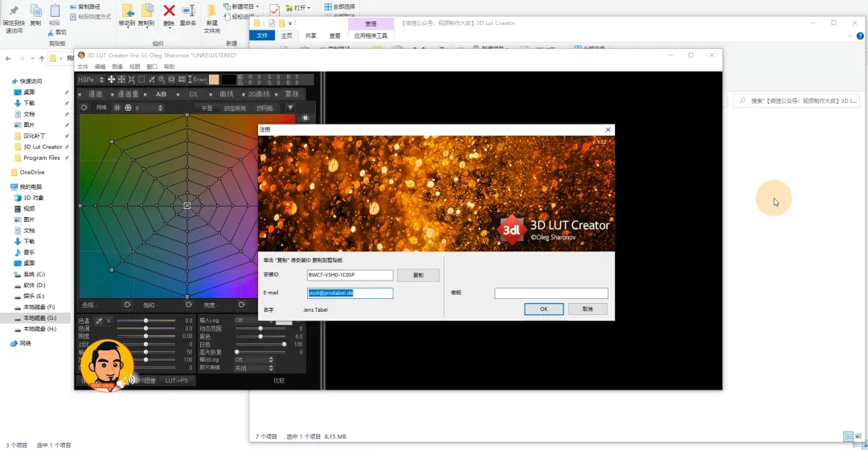
Task: Click 剪切 scissors icon in Explorer ribbon
Action: tap(51, 33)
